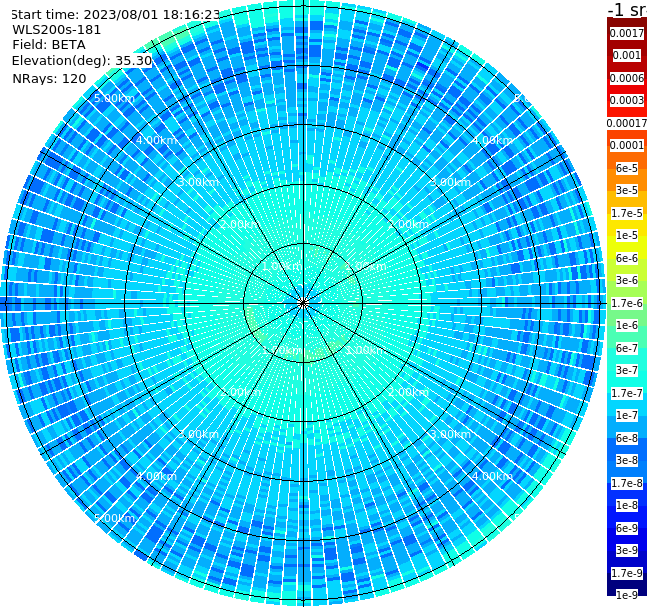The height and width of the screenshot is (607, 647).
Task: Select the lower-right "3.00km" range label
Action: [x=450, y=434]
